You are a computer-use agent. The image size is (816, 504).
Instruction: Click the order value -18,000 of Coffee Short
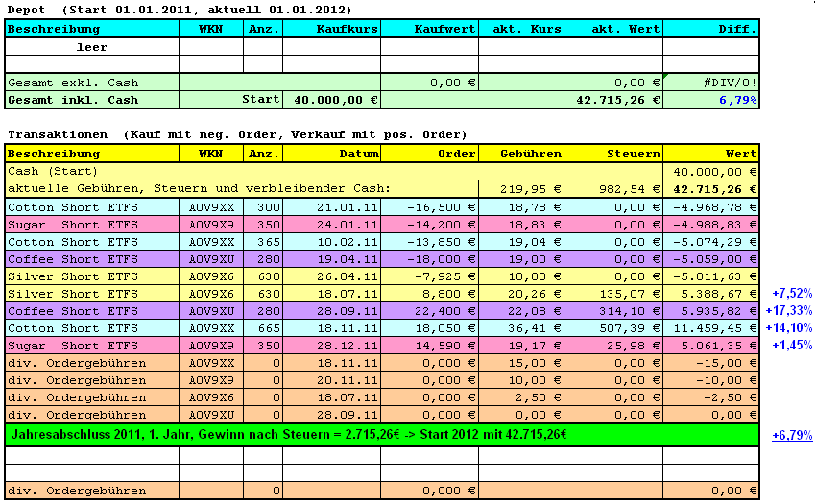click(x=429, y=258)
